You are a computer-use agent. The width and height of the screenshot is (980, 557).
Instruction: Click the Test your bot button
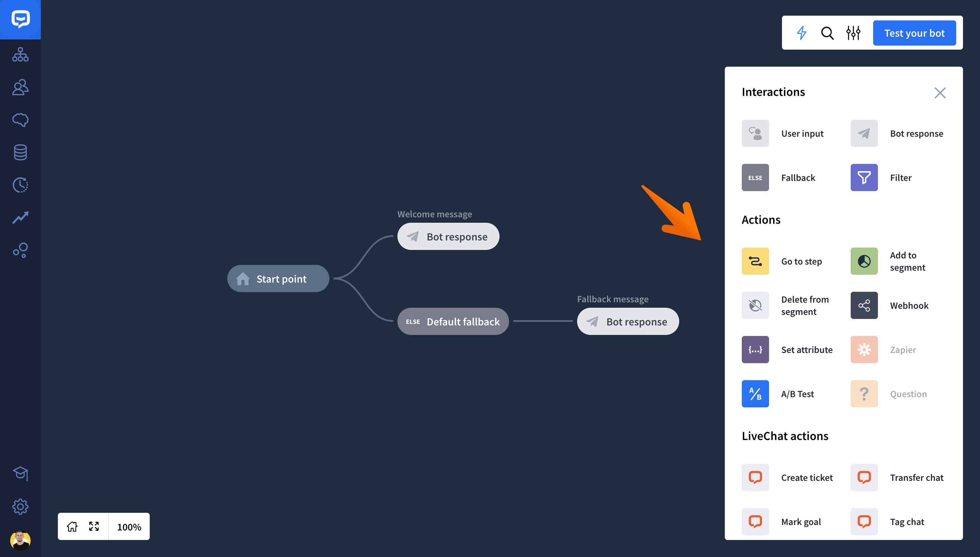tap(914, 33)
